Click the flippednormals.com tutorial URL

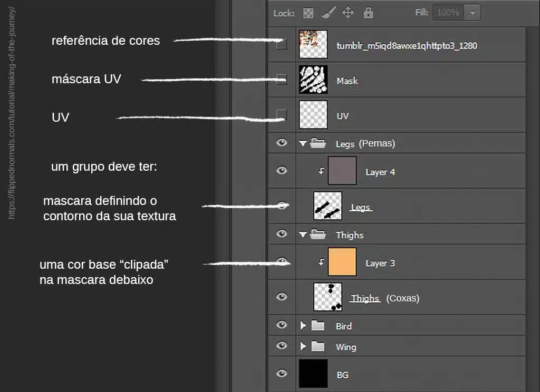click(13, 113)
